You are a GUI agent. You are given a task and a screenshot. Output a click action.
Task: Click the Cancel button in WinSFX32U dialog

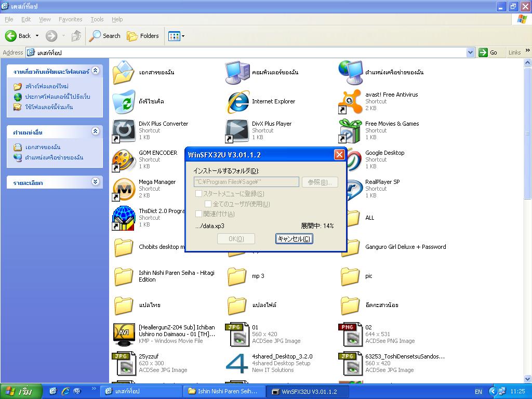click(x=294, y=239)
